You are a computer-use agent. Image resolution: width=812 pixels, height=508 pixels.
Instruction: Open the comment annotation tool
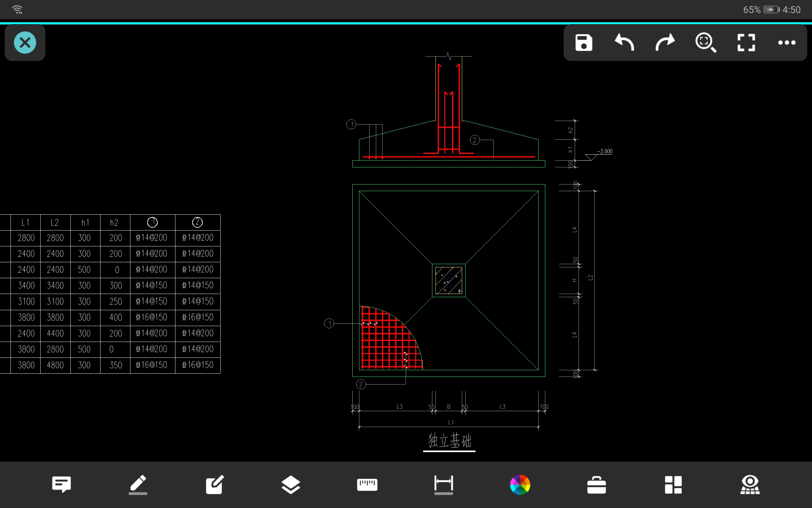tap(62, 485)
